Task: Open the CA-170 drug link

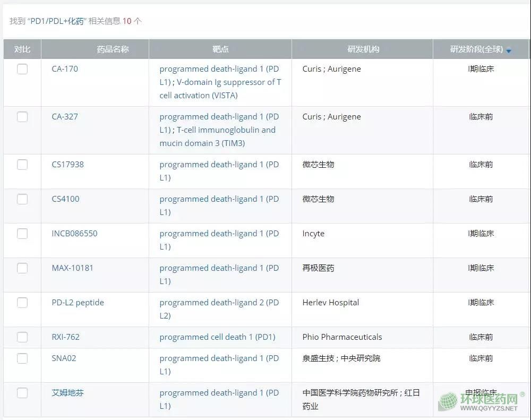Action: tap(65, 69)
